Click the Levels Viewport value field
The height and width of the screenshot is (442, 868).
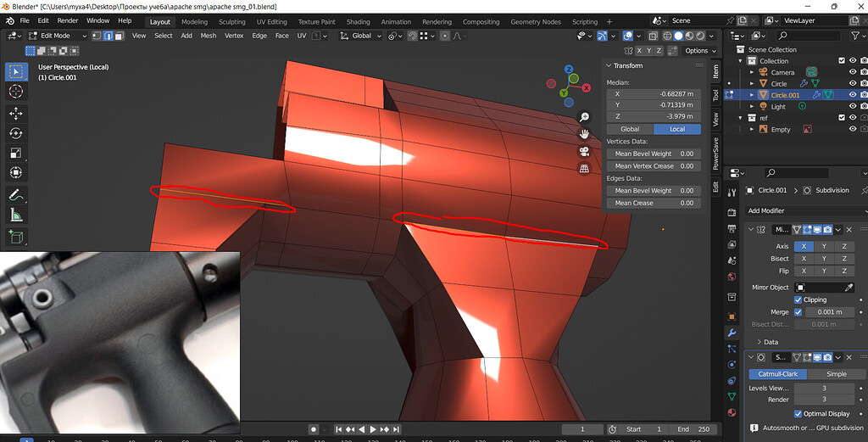click(x=824, y=389)
